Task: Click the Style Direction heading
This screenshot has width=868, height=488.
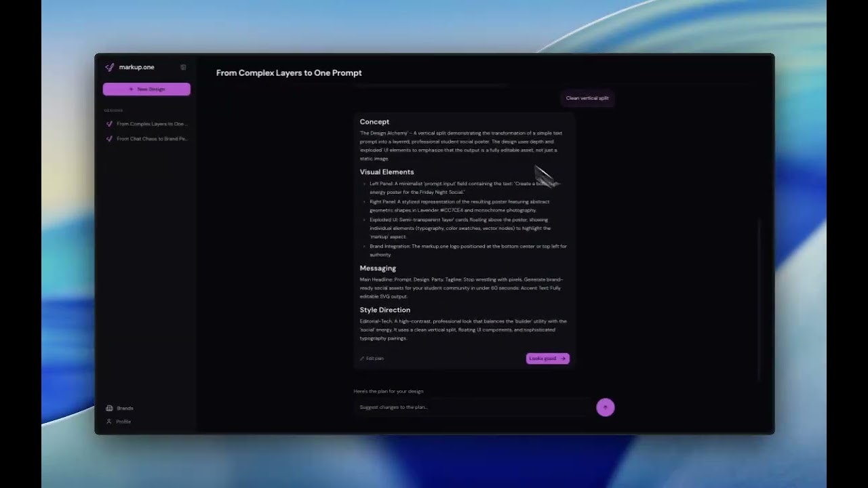Action: (384, 310)
